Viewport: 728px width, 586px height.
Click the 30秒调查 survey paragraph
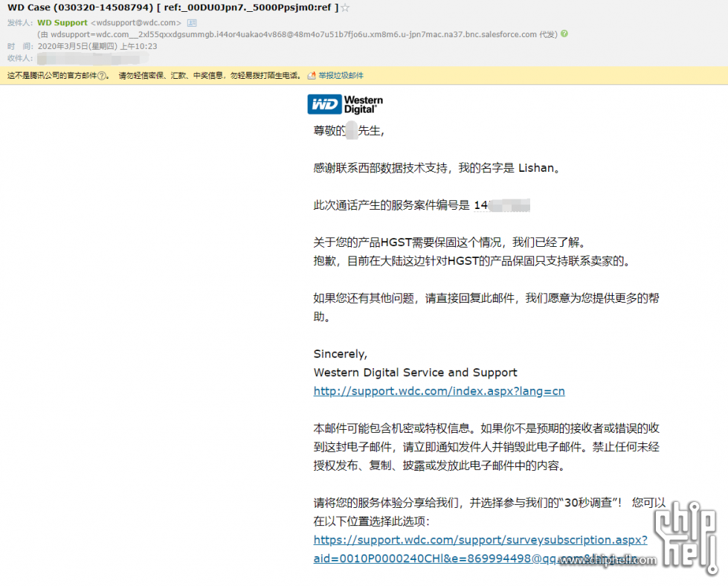[x=489, y=512]
